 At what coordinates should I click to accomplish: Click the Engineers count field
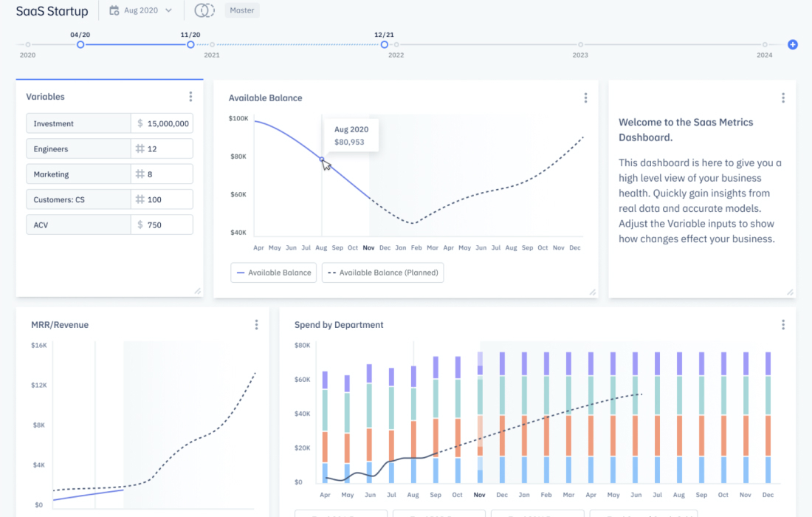point(167,148)
